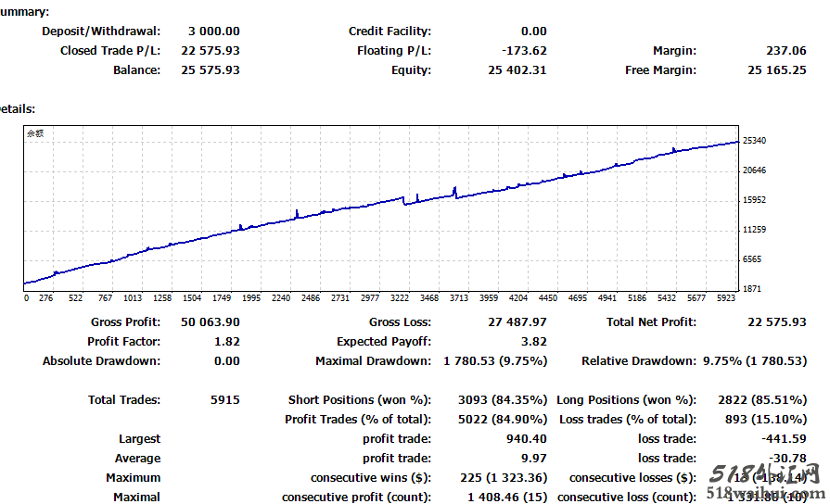Viewport: 830px width, 504px height.
Task: Click the Balance label in summary
Action: (136, 70)
